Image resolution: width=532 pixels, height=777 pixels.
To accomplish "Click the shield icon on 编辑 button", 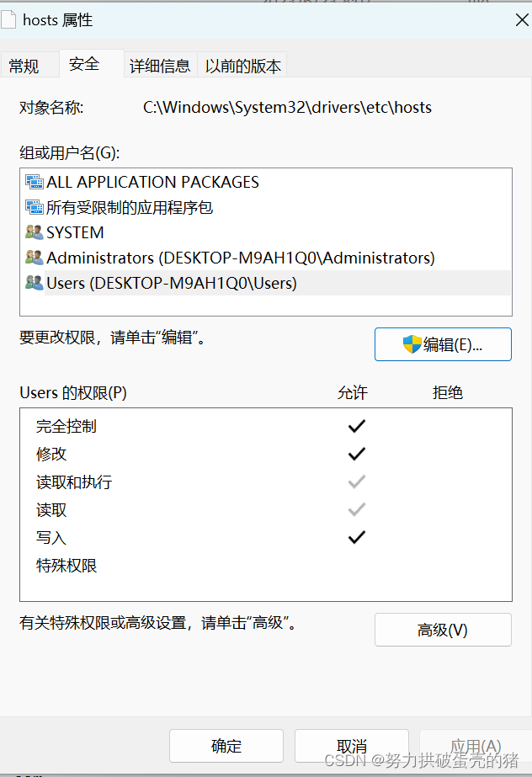I will pos(412,344).
